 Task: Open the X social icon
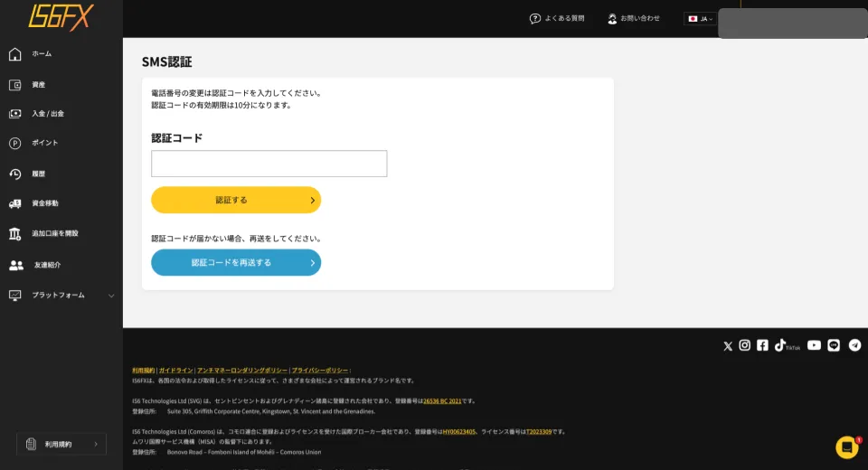[727, 346]
